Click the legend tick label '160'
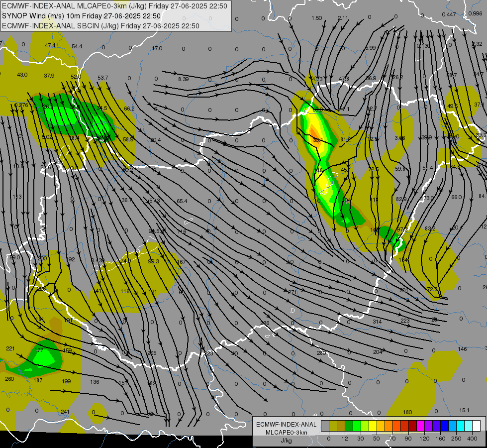Viewport: 487px width, 448px height. (440, 439)
